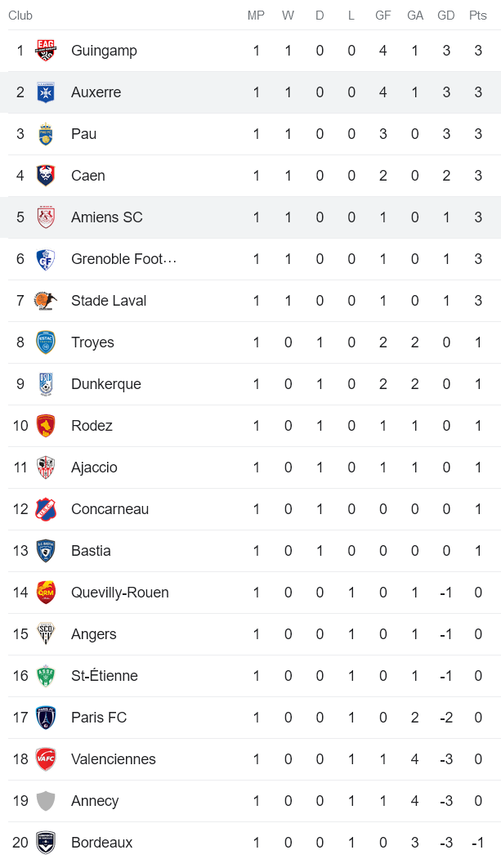Screen dimensions: 501x868
Task: Open the Stade Laval logo
Action: click(x=46, y=301)
